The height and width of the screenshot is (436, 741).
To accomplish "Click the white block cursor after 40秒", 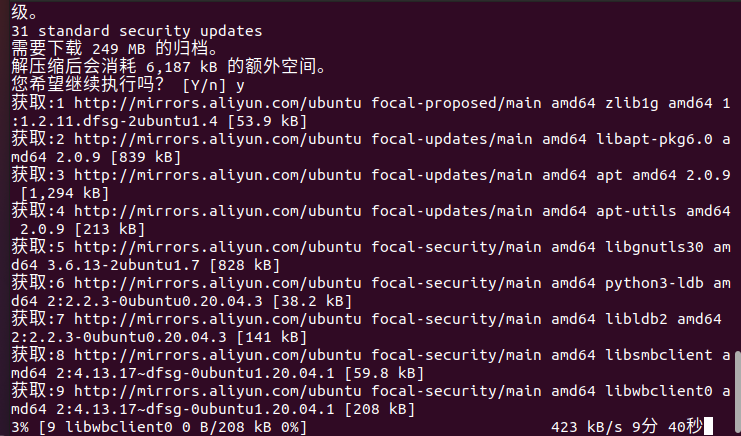I will pyautogui.click(x=708, y=427).
